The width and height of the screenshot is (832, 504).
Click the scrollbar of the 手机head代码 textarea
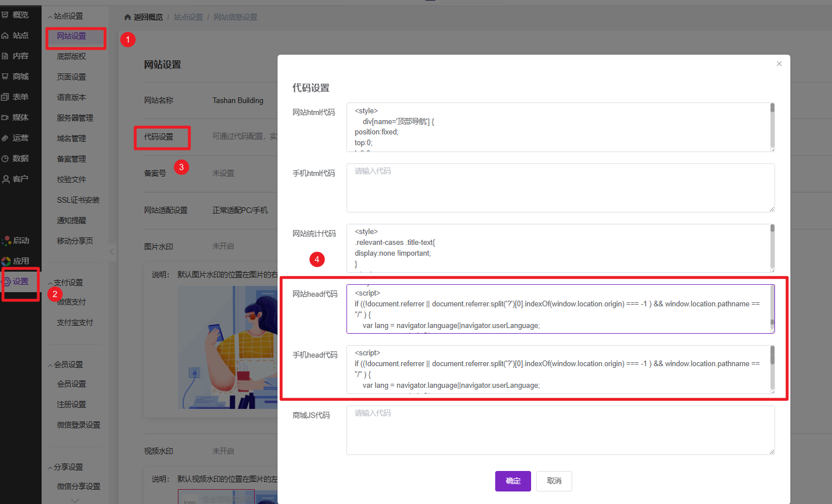[x=772, y=355]
